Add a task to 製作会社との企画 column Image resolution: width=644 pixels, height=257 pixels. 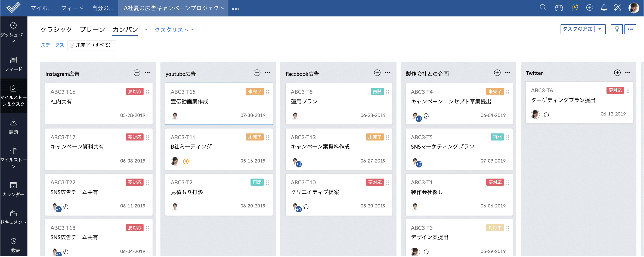tap(497, 73)
